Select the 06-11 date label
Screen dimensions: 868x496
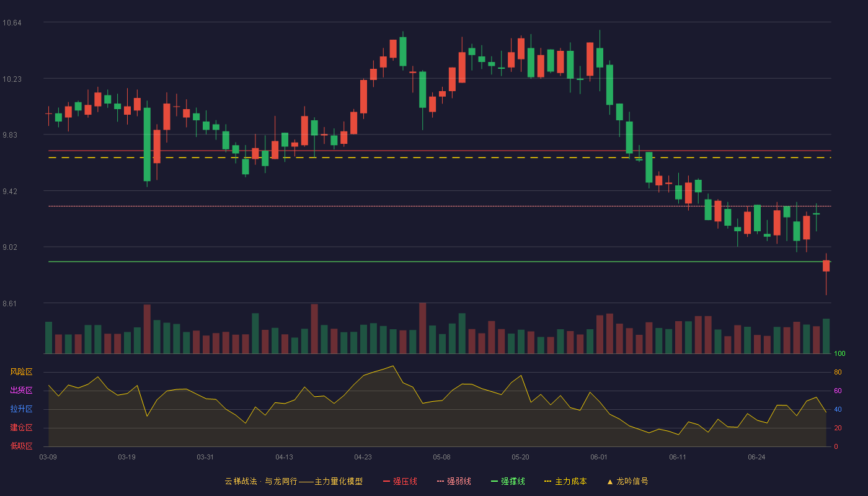pyautogui.click(x=678, y=457)
